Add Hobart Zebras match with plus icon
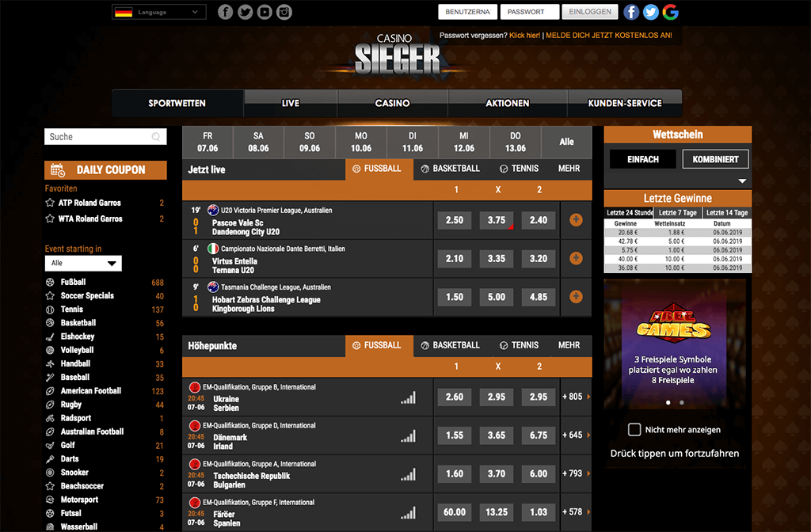811x532 pixels. tap(576, 296)
